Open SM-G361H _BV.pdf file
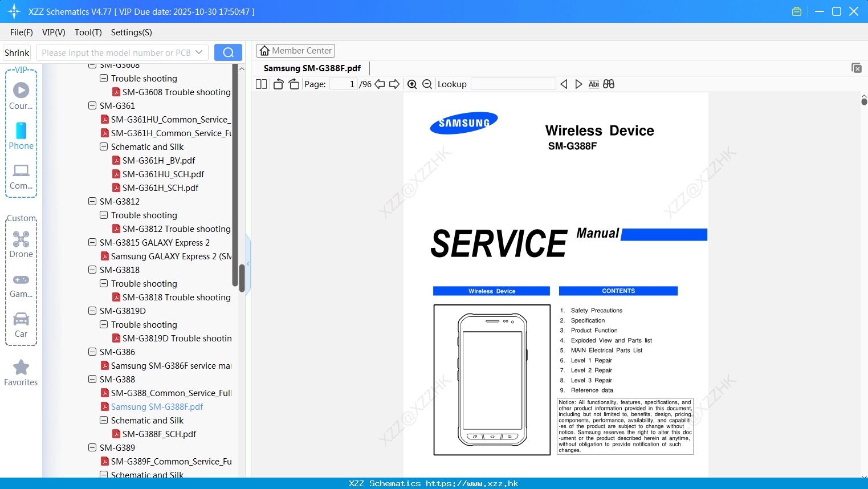Image resolution: width=868 pixels, height=489 pixels. tap(158, 161)
